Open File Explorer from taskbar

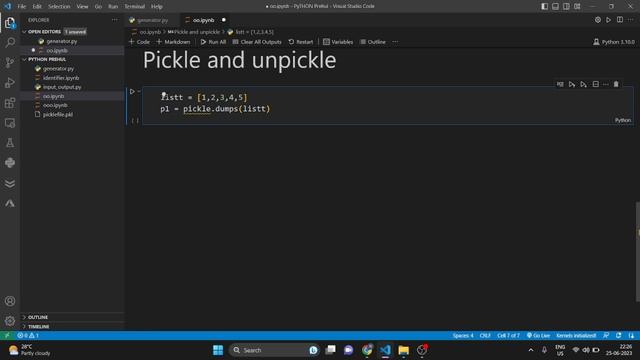[x=403, y=350]
